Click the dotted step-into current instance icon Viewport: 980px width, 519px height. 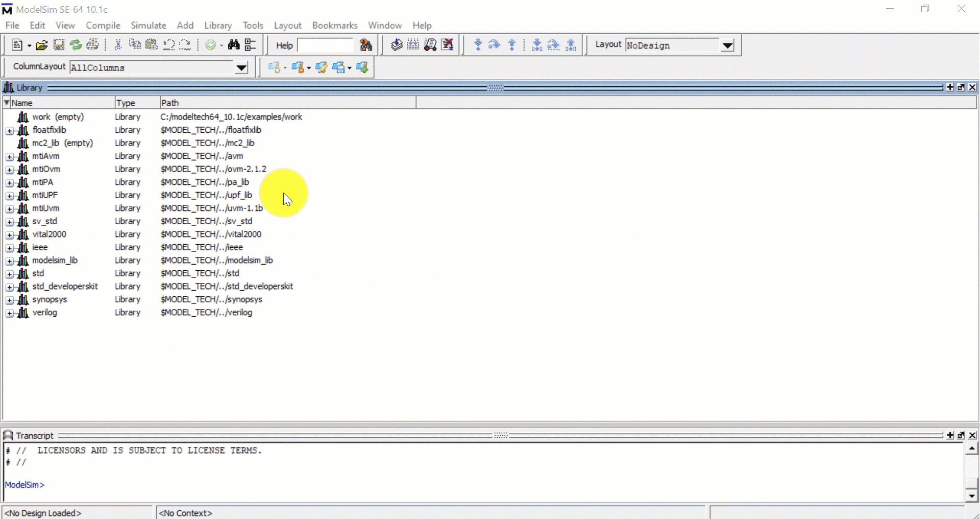coord(537,45)
